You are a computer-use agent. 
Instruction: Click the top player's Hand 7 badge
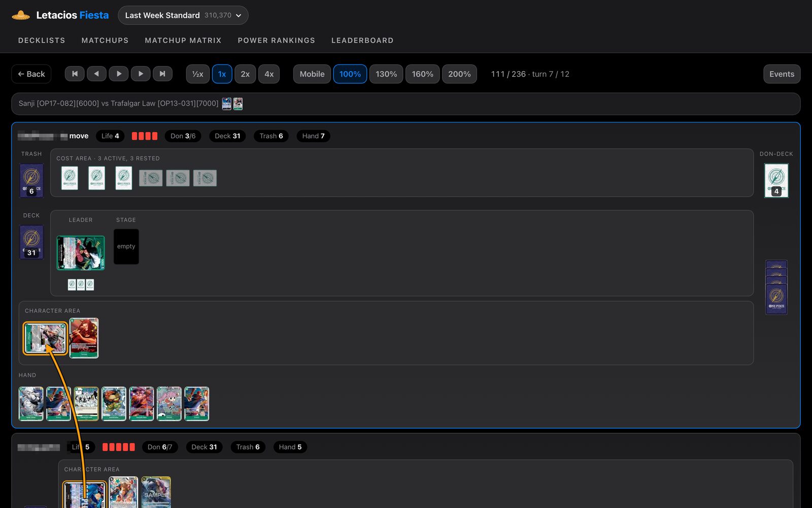313,136
